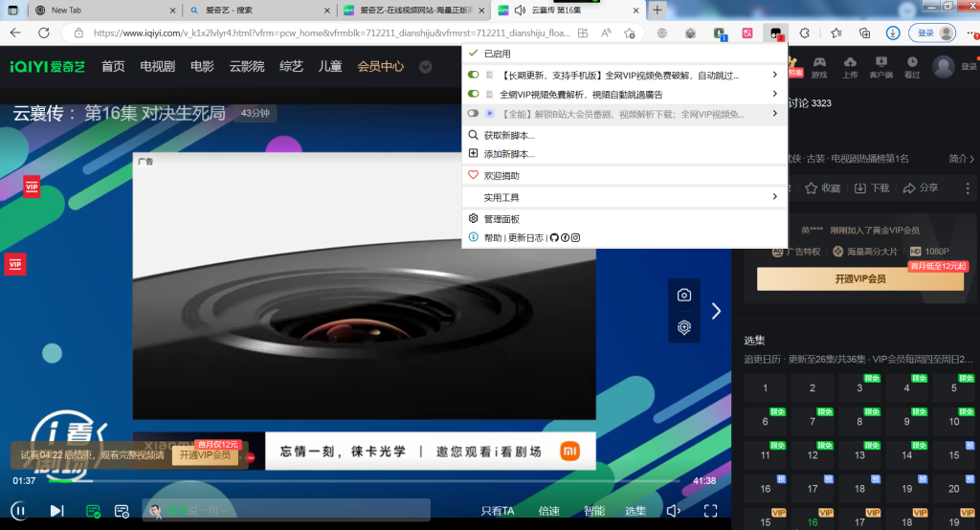The width and height of the screenshot is (980, 530).
Task: Click the 开通VIP会员 button in sidebar
Action: click(x=860, y=278)
